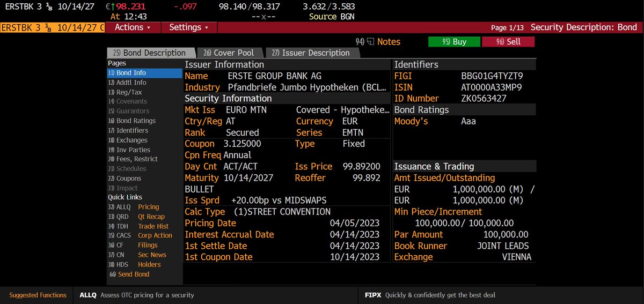Click the Moody's Aaa rating value
The image size is (644, 304).
pos(469,121)
